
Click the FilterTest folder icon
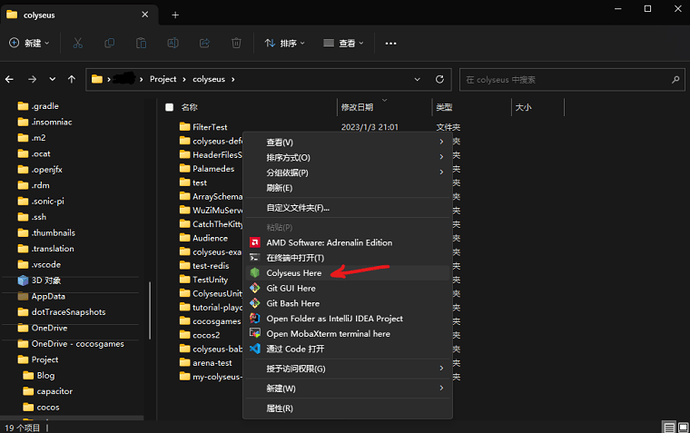(185, 127)
